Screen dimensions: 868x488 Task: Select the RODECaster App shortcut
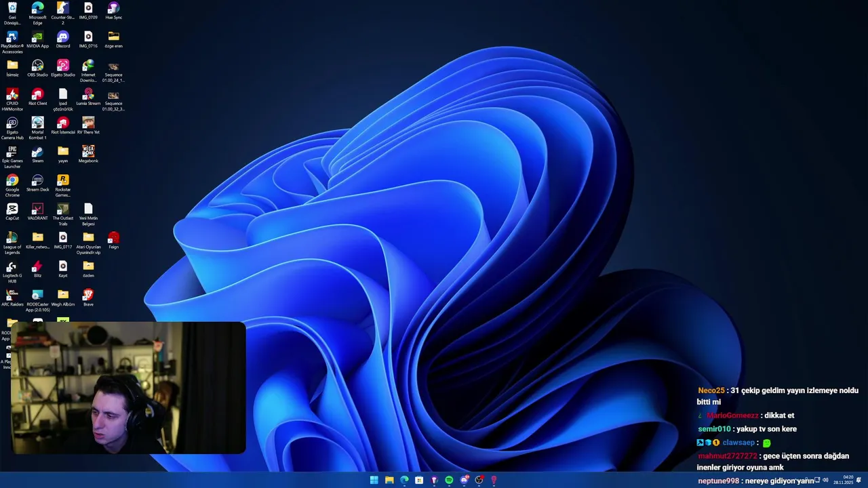(x=37, y=300)
